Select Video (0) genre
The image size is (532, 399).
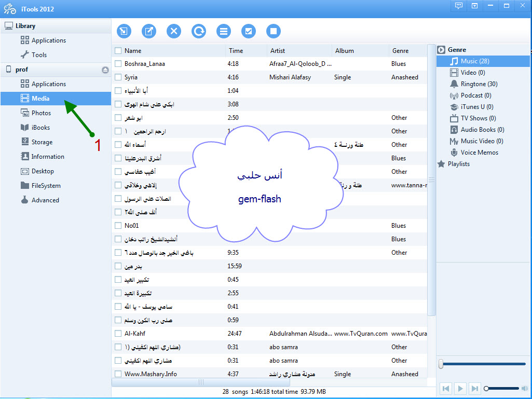(468, 73)
